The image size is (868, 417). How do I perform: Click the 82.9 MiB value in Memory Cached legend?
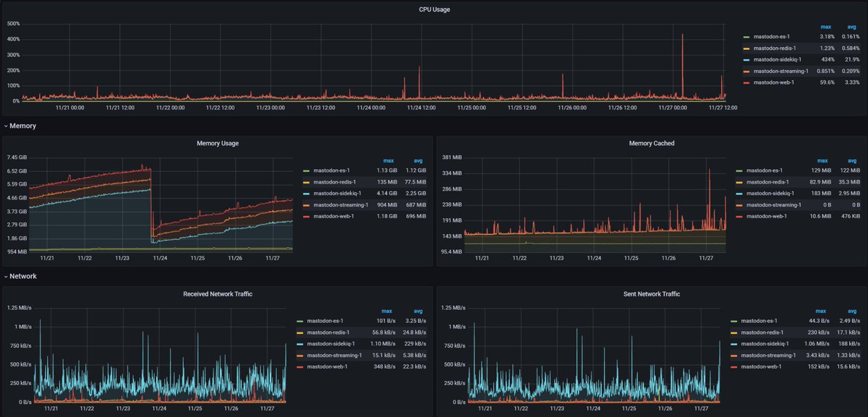click(820, 181)
